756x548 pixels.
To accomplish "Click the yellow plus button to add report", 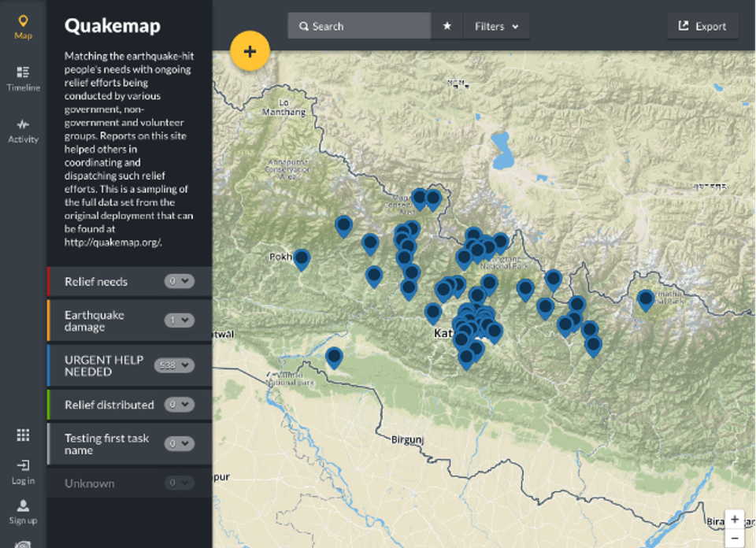I will click(250, 50).
